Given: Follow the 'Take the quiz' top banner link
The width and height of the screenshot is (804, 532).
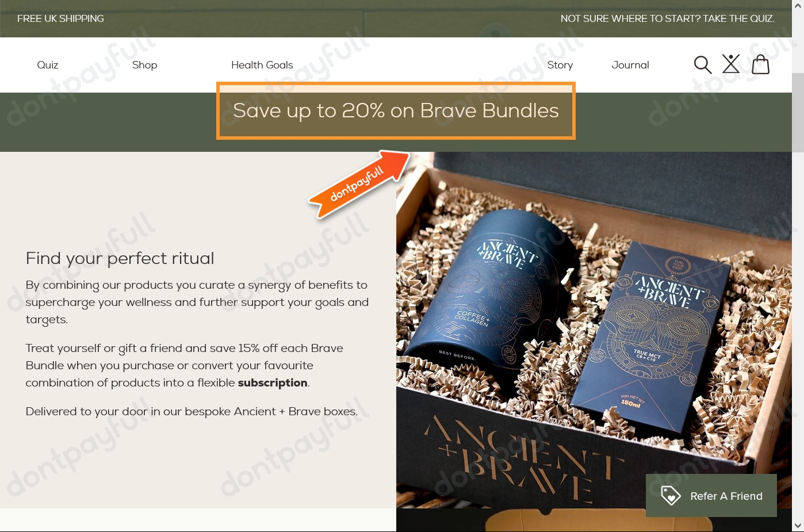Looking at the screenshot, I should click(x=668, y=18).
